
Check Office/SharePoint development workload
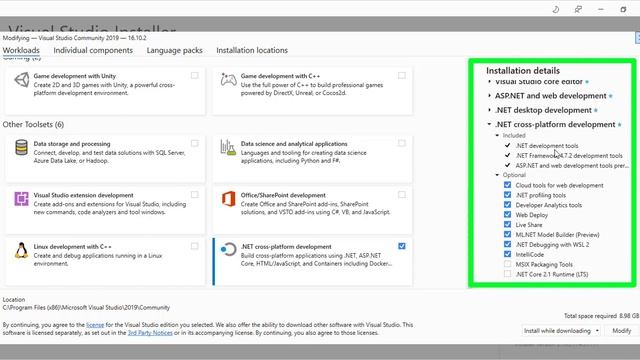click(x=402, y=195)
